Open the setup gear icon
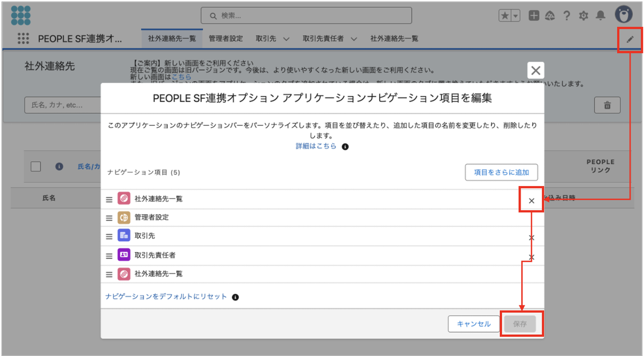This screenshot has width=644, height=356. click(583, 16)
